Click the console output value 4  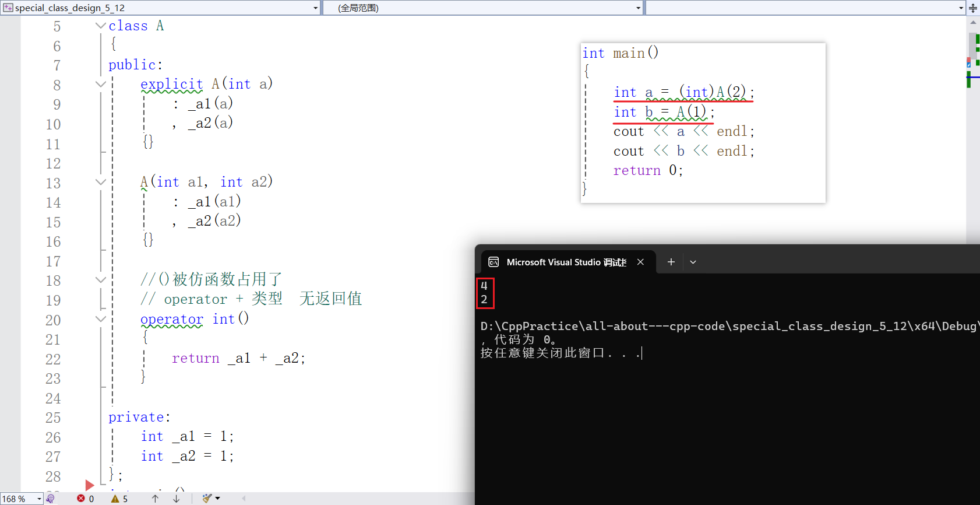(x=484, y=286)
